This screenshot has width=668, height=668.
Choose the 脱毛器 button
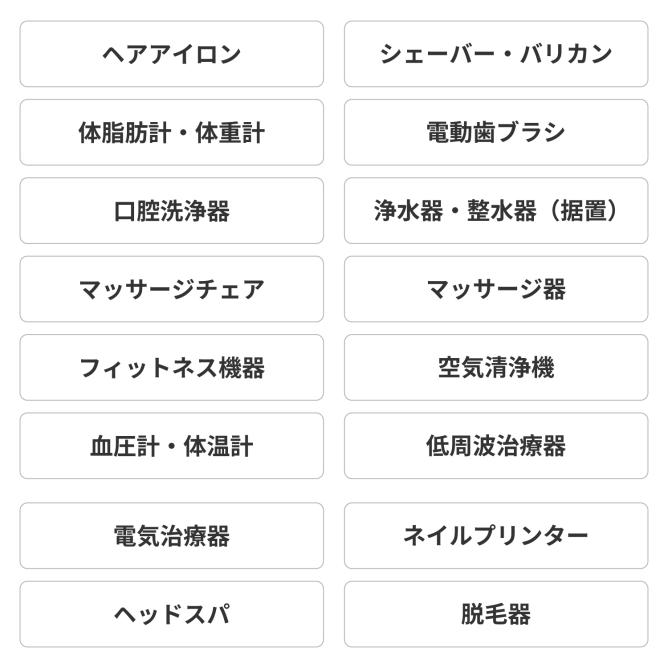(495, 614)
